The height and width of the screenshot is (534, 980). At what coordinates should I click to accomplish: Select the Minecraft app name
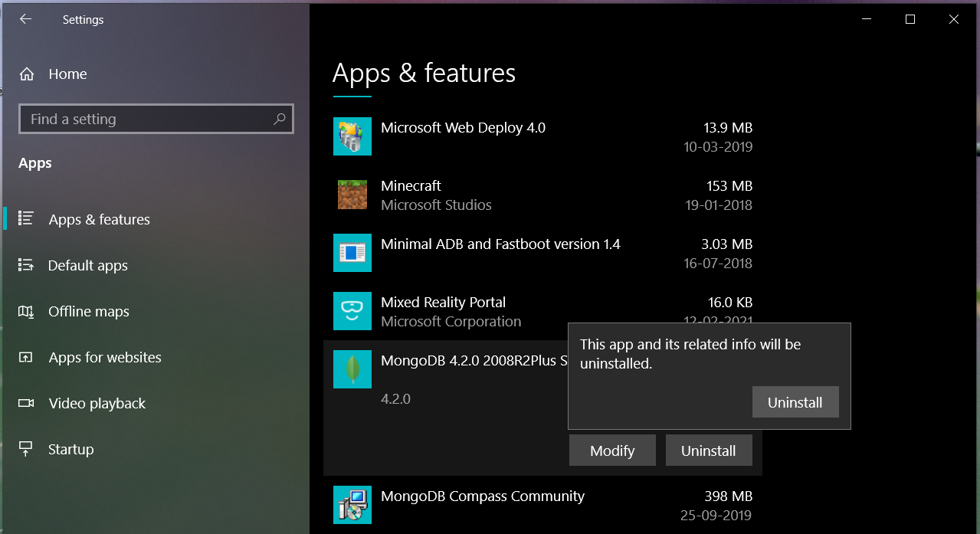411,186
